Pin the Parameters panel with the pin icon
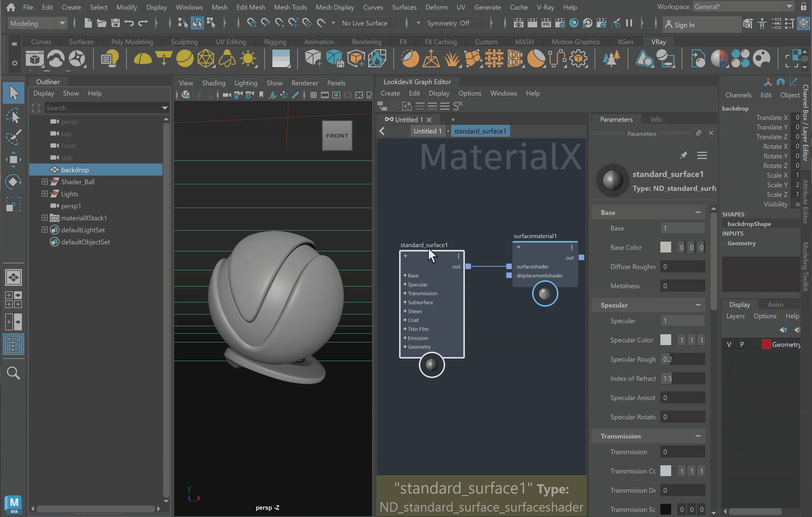Image resolution: width=812 pixels, height=517 pixels. (683, 155)
